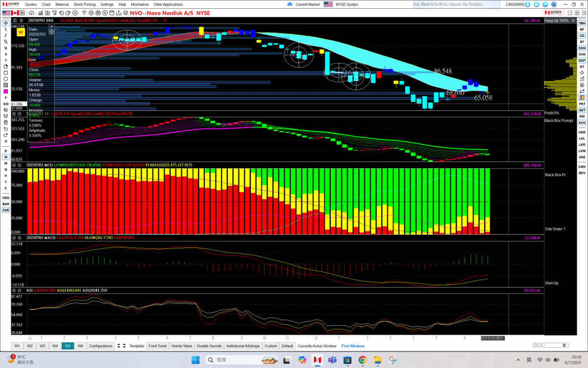Click the trash delete drawings icon
Screen dimensions: 588x368
coord(6,123)
